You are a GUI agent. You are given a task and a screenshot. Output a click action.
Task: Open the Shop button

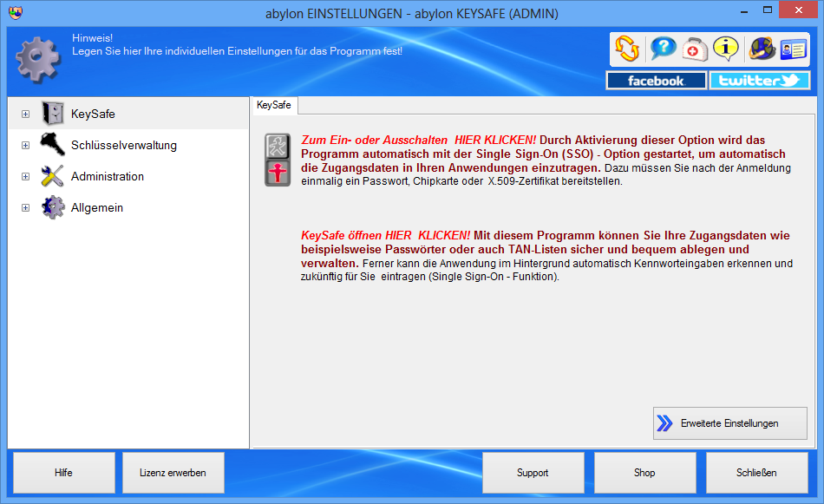click(644, 473)
